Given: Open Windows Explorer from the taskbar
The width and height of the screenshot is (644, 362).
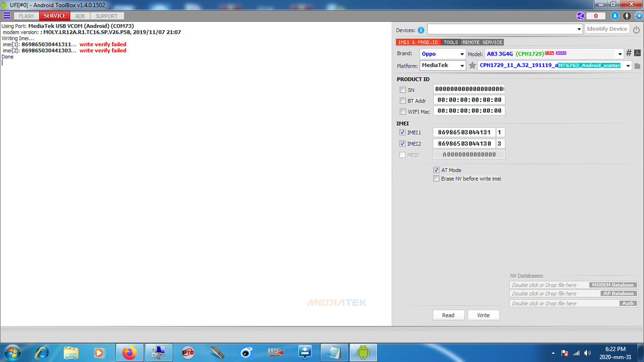Looking at the screenshot, I should [x=71, y=352].
